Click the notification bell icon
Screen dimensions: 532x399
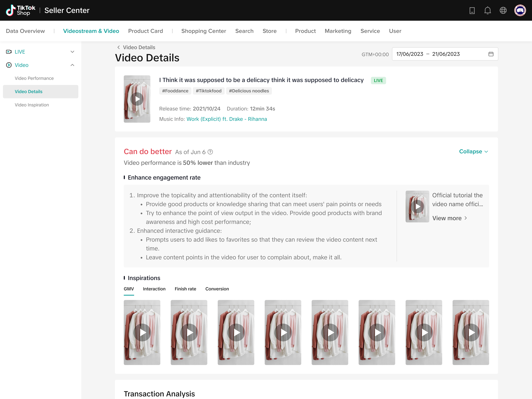click(x=487, y=10)
